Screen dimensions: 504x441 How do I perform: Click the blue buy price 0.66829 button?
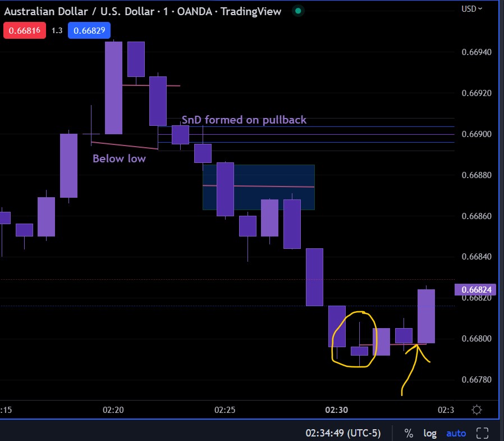click(89, 30)
